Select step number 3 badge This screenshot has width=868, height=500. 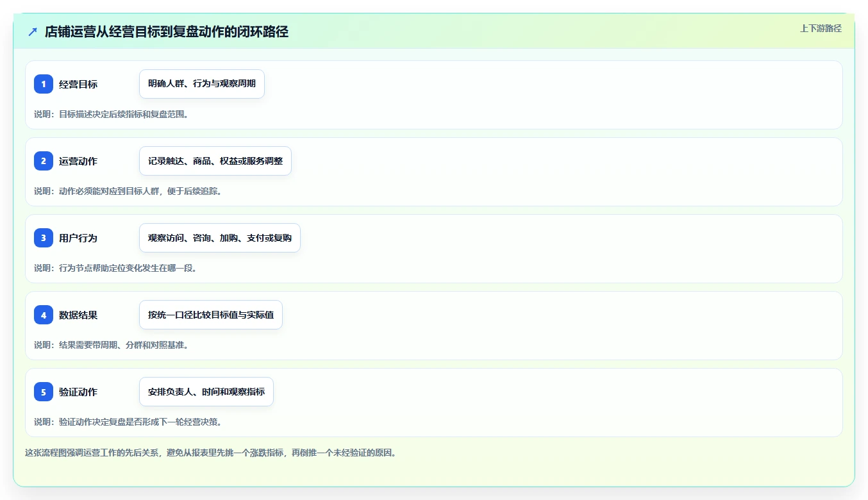coord(44,238)
